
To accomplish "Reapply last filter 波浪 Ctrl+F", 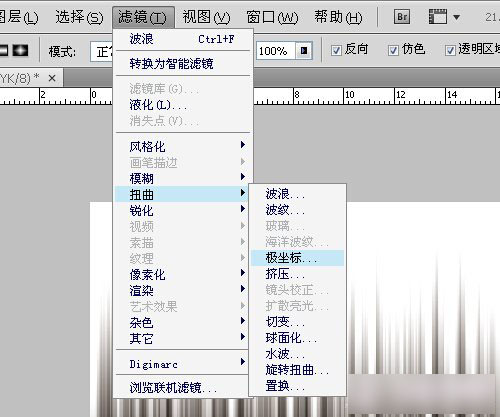I will tap(183, 39).
